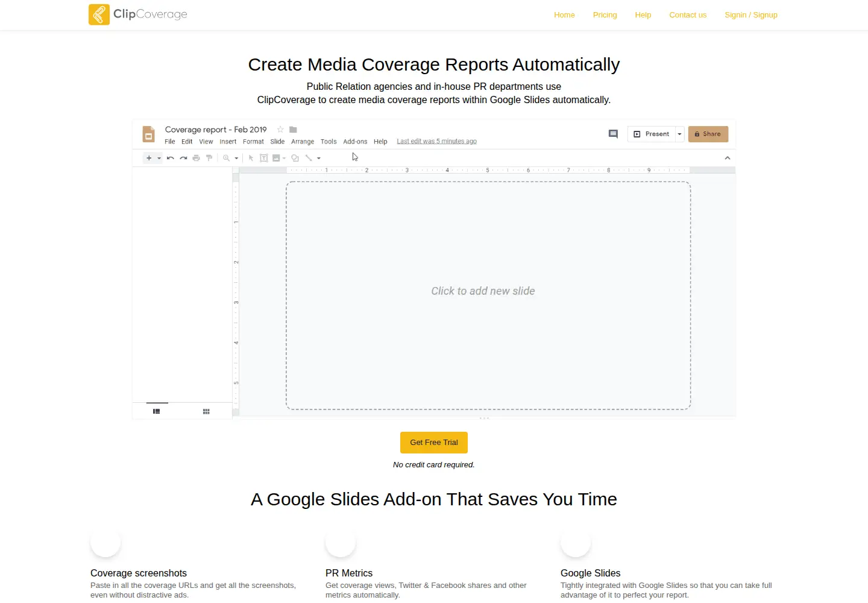The width and height of the screenshot is (868, 603).
Task: Click the Google Slides feature heading
Action: click(591, 573)
